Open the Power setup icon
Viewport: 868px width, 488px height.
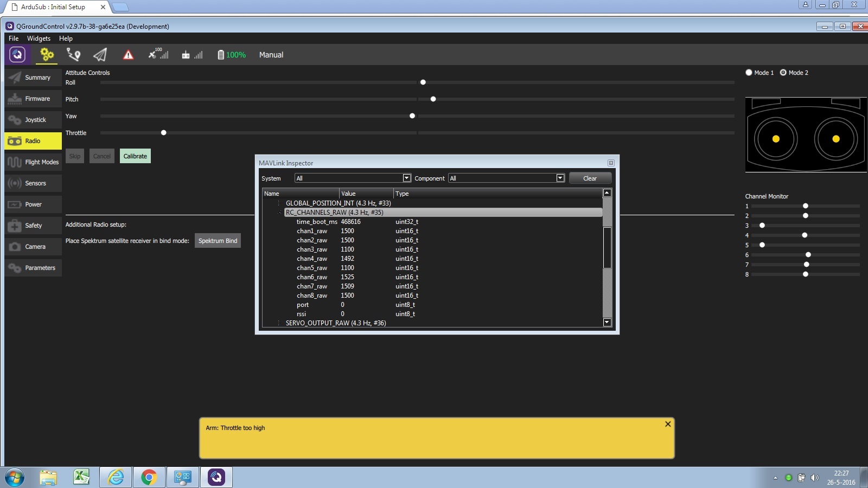[15, 204]
